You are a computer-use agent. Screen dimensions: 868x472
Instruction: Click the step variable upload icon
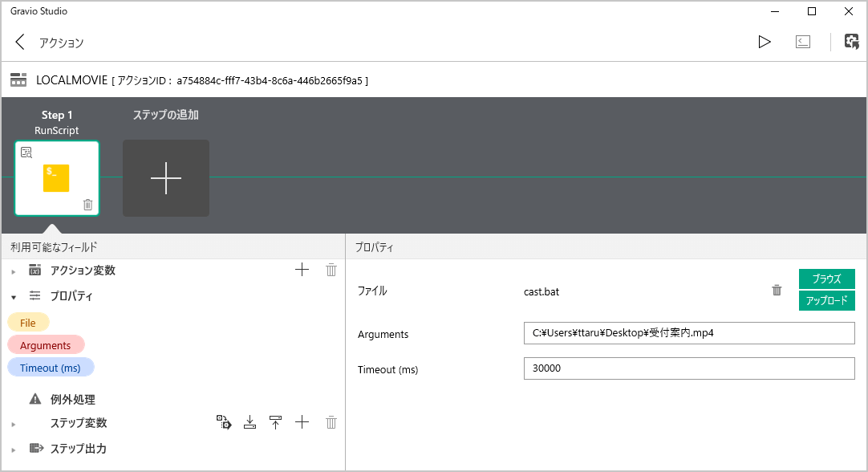[275, 422]
